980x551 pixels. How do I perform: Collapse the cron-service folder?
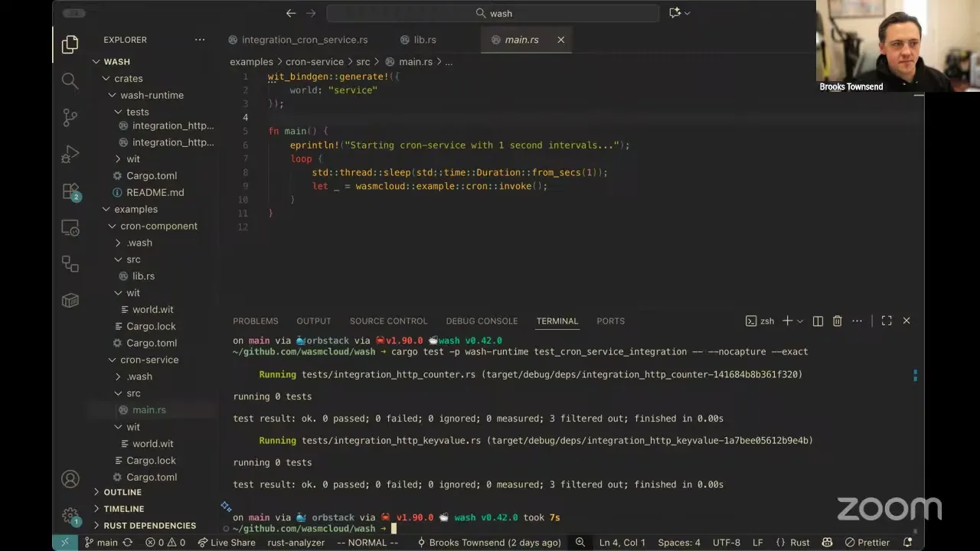click(x=113, y=360)
